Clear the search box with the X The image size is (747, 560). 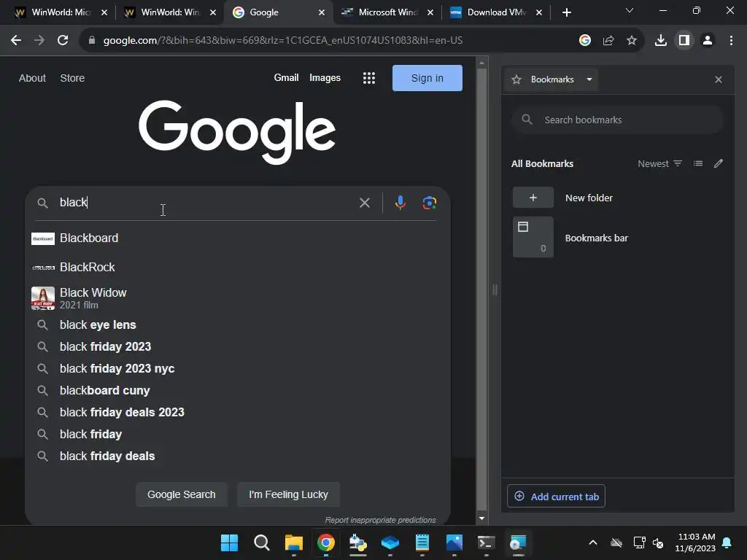pyautogui.click(x=365, y=203)
